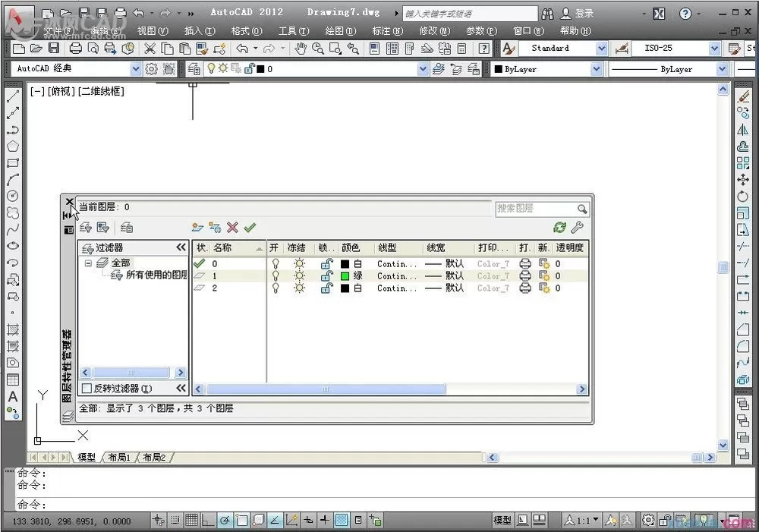Viewport: 759px width, 532px height.
Task: Collapse the 全部 filter tree node
Action: click(88, 263)
